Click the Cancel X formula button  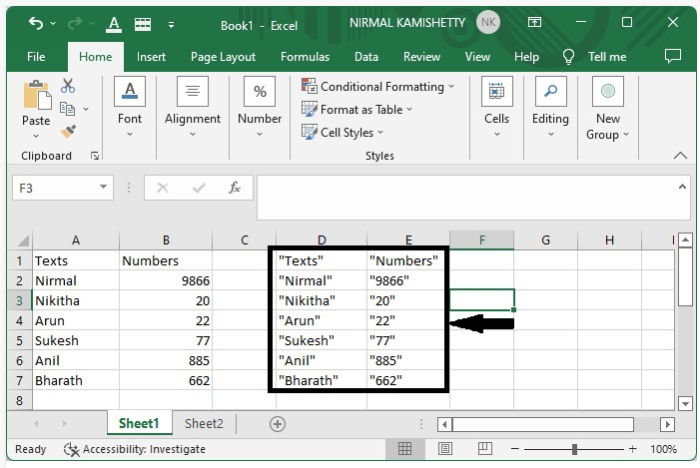pos(162,188)
